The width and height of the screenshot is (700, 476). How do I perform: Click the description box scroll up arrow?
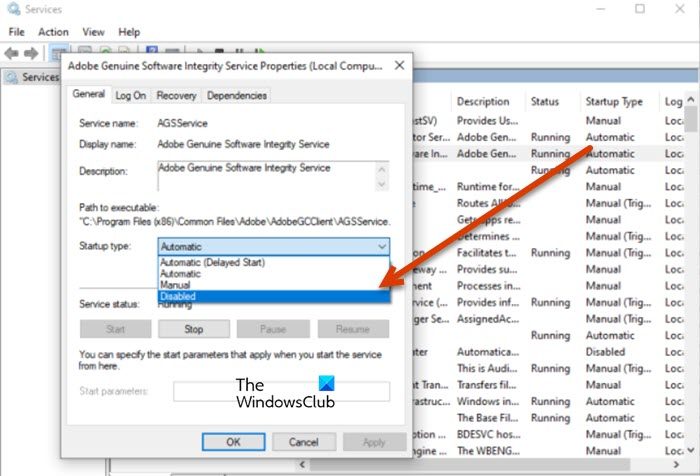tap(382, 169)
